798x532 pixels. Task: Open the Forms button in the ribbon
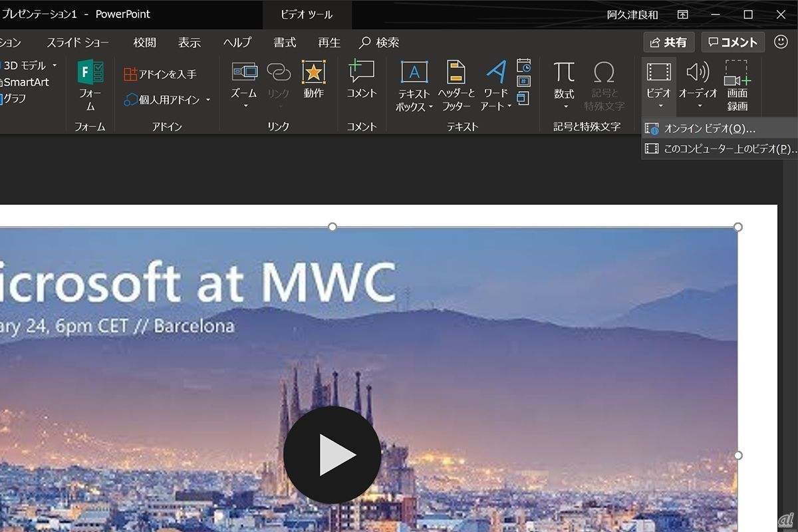90,86
